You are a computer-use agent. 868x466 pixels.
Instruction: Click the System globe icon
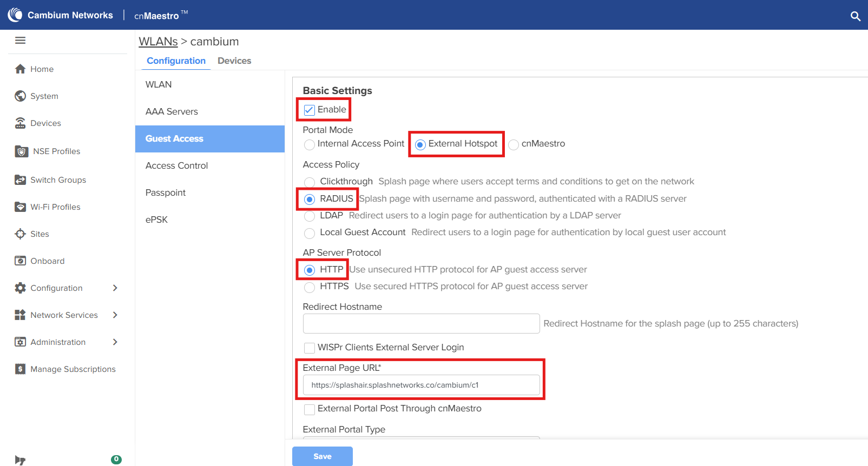coord(21,96)
